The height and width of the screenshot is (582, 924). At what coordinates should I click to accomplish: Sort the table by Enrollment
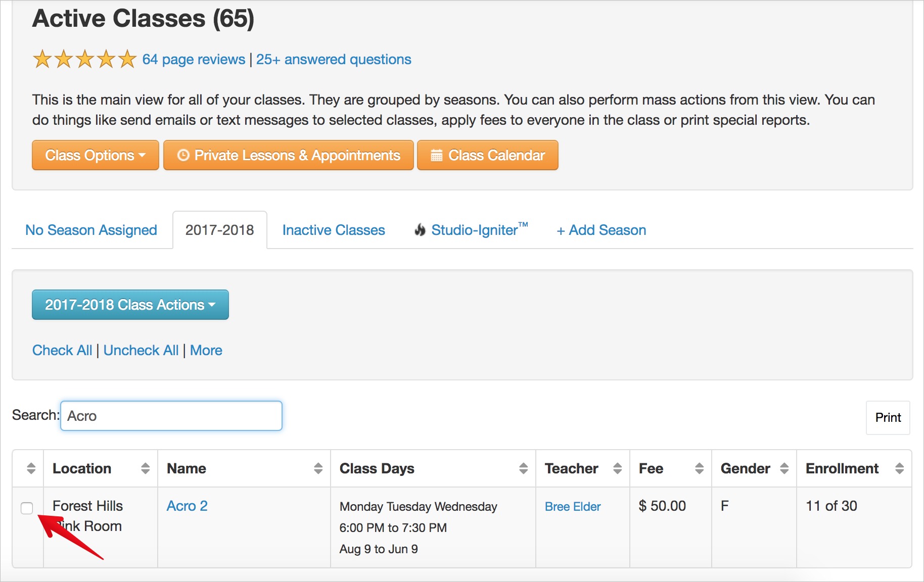pyautogui.click(x=854, y=468)
